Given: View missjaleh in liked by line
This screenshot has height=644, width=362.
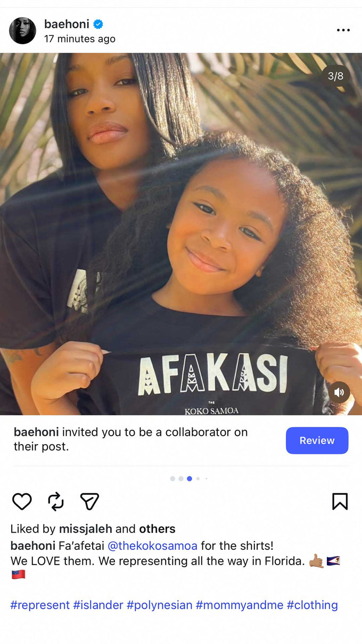Looking at the screenshot, I should coord(86,529).
